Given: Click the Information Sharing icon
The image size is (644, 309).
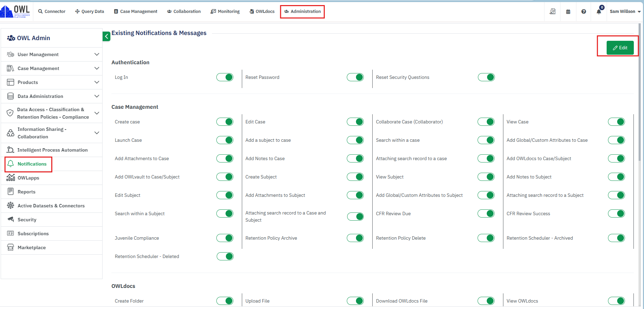Looking at the screenshot, I should tap(11, 133).
